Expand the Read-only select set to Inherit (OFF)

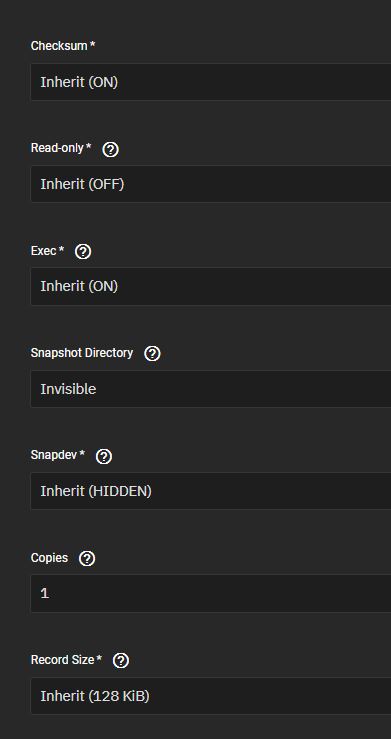click(211, 184)
